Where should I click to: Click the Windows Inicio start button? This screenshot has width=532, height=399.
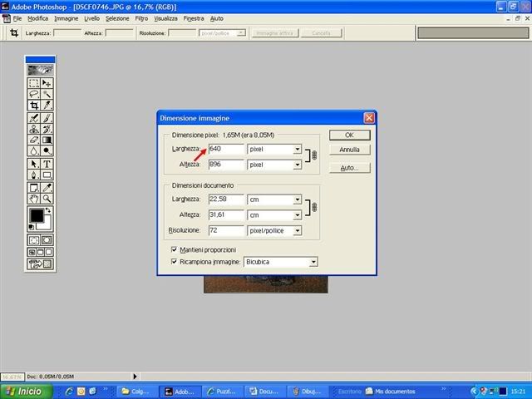click(x=27, y=392)
